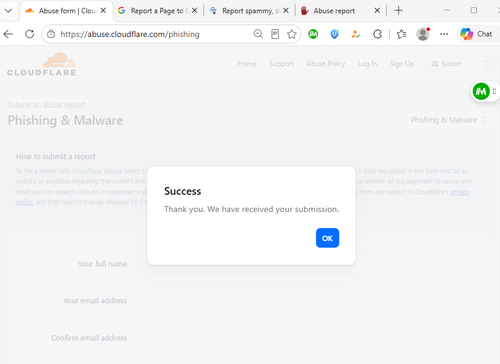Open Support in Cloudflare navigation

tap(281, 64)
